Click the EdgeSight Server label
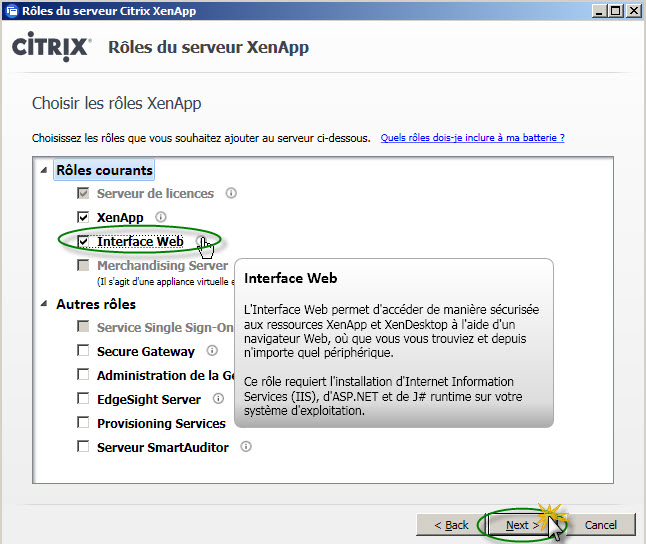 (x=149, y=399)
